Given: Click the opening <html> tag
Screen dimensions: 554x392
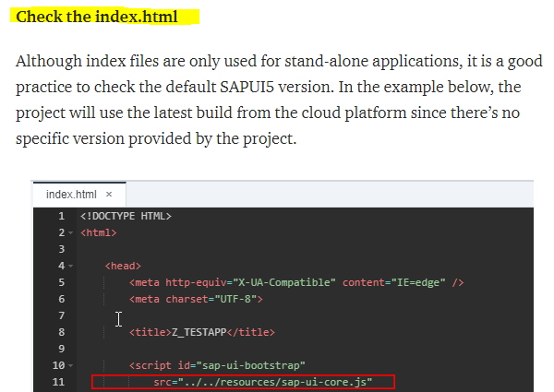Looking at the screenshot, I should (99, 232).
